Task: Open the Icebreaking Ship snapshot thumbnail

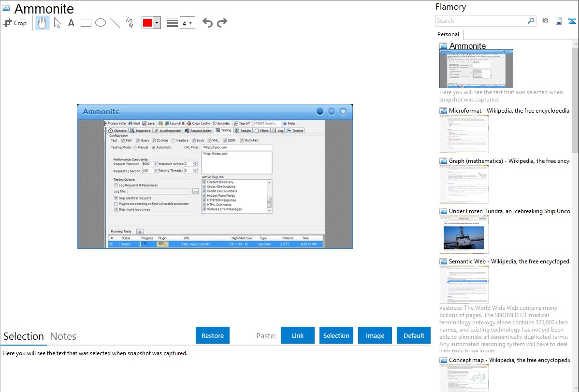Action: pos(464,234)
